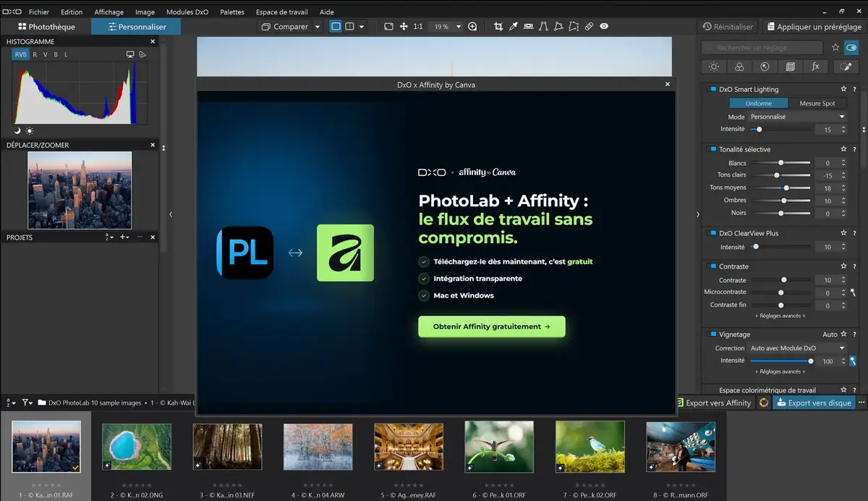Click the Microcontraste magic wand icon
The image size is (868, 501).
pyautogui.click(x=853, y=292)
